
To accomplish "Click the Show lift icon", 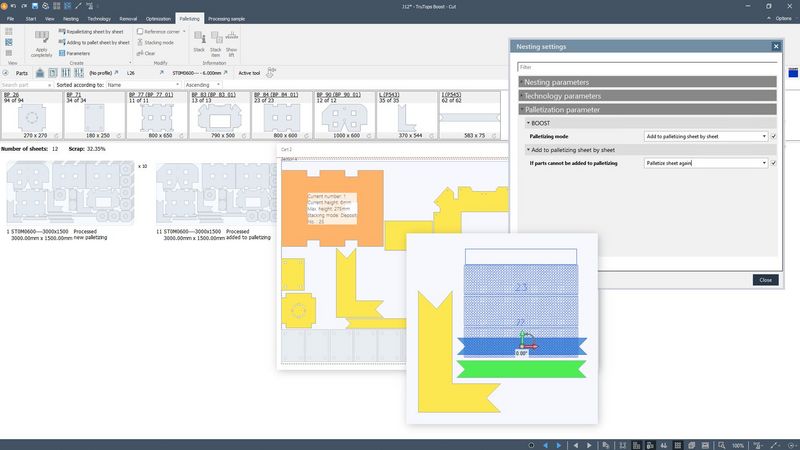I will 231,37.
